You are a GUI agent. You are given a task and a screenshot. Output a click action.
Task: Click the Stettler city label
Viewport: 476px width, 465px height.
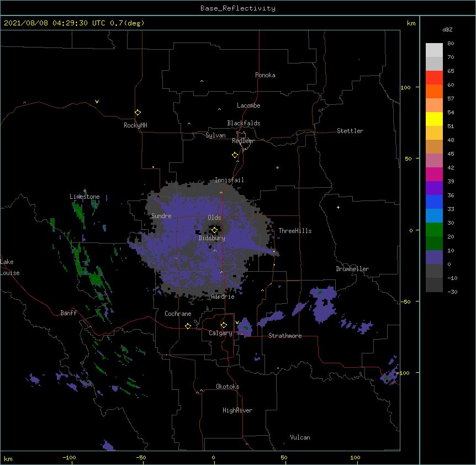(350, 131)
